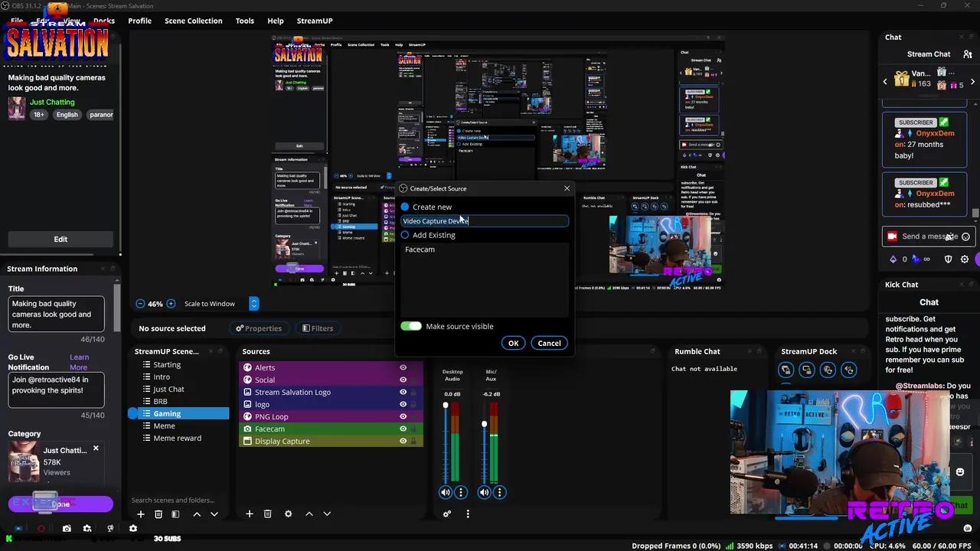Mute Desktop Audio speaker icon
Screen dimensions: 980x551
[446, 492]
